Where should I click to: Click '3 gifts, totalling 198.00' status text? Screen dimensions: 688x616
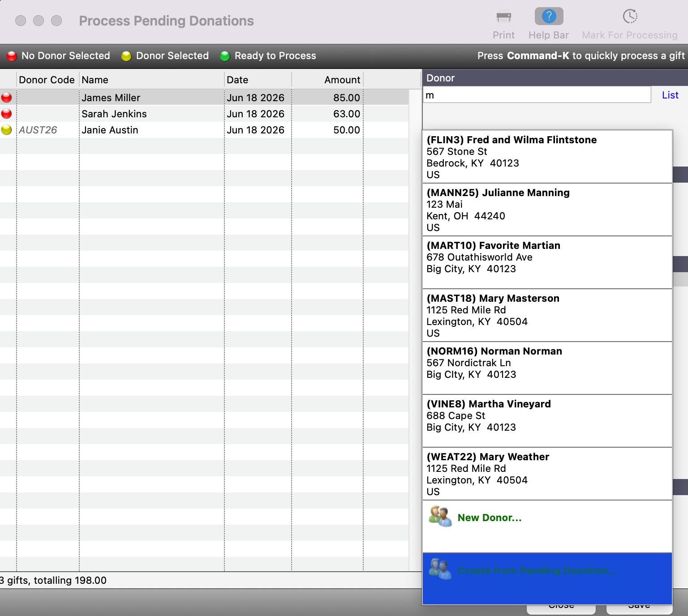[53, 580]
